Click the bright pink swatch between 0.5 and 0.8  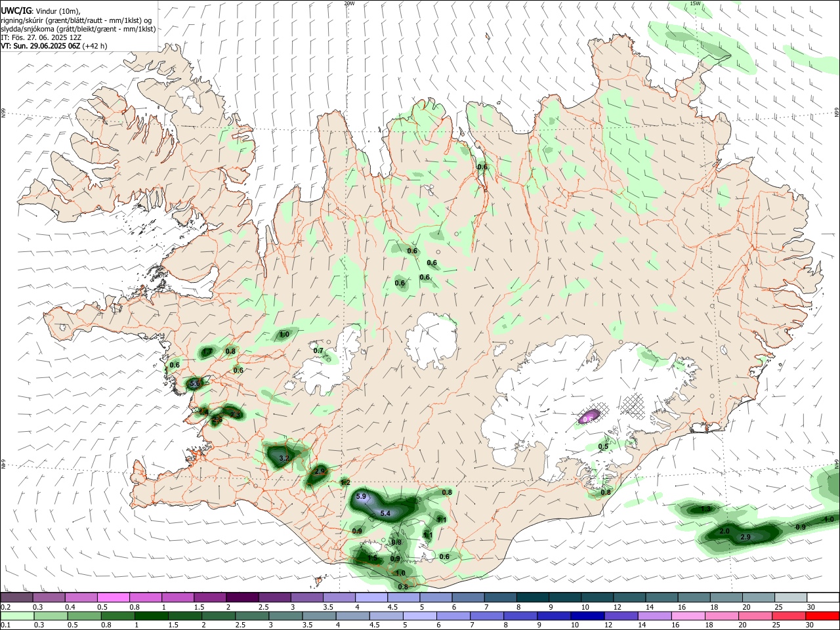113,597
